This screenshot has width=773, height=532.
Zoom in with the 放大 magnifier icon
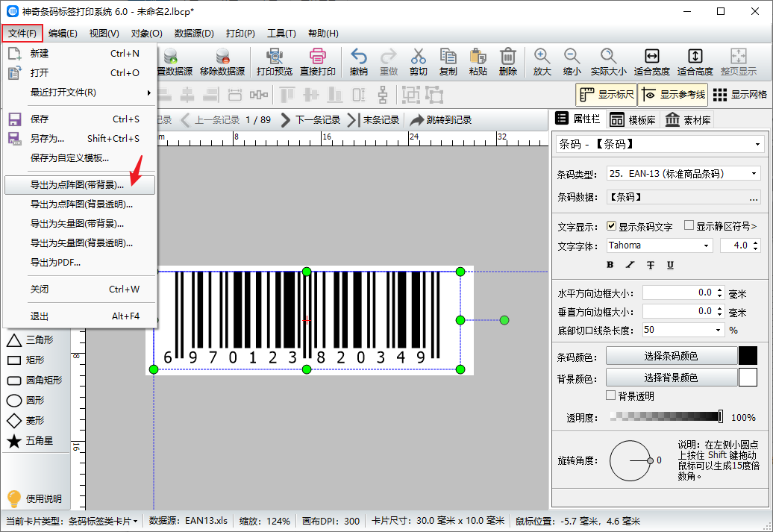tap(542, 62)
